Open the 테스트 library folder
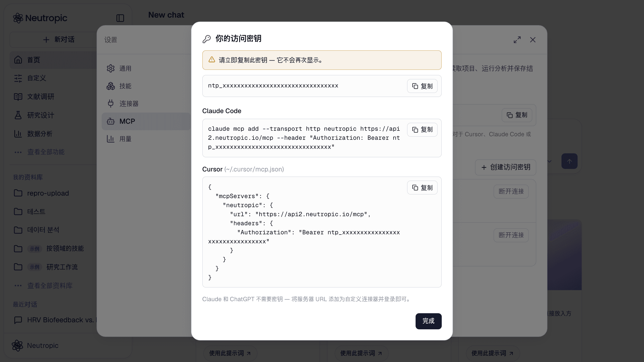Screen dimensions: 644x362 [53, 211]
